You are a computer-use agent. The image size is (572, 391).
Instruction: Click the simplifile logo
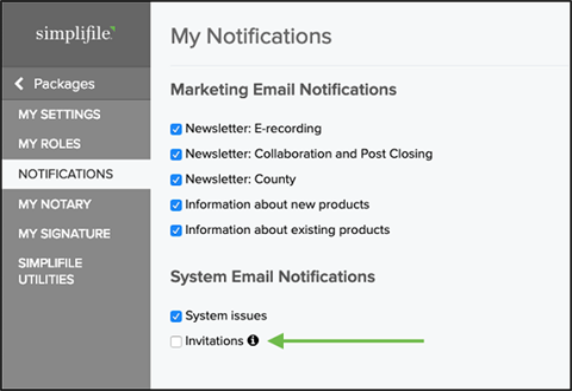pyautogui.click(x=76, y=34)
